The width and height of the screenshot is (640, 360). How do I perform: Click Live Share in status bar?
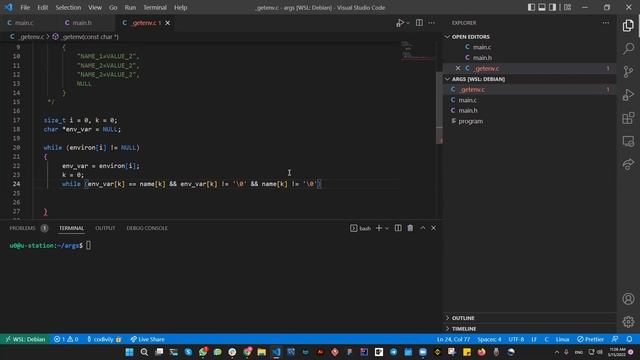[147, 339]
